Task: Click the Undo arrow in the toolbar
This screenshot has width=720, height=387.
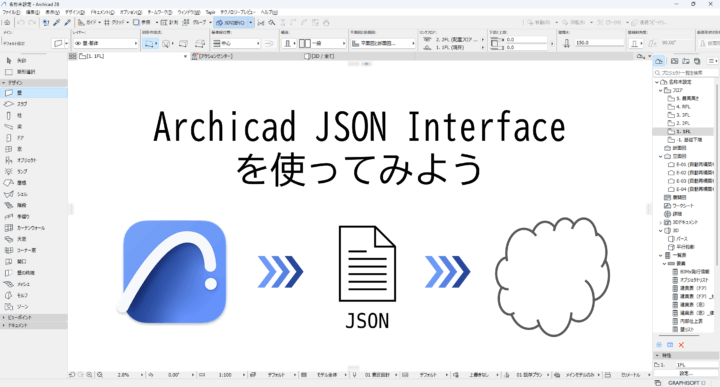Action: point(21,22)
